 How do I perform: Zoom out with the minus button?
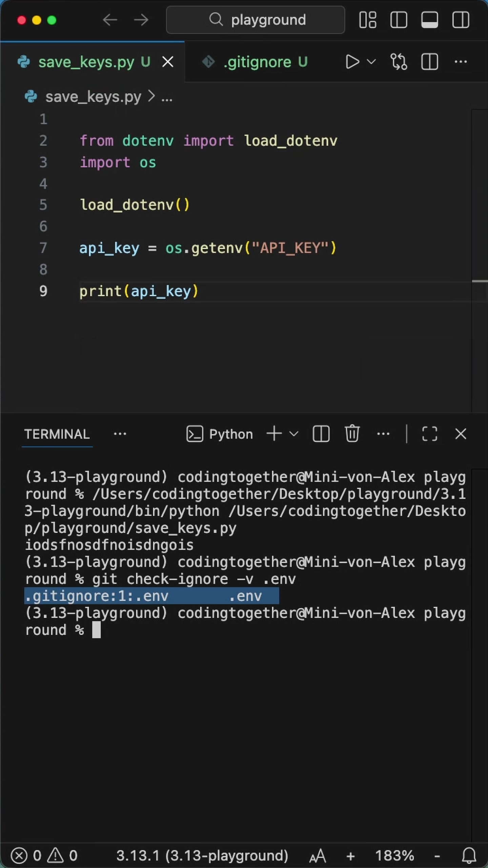437,856
